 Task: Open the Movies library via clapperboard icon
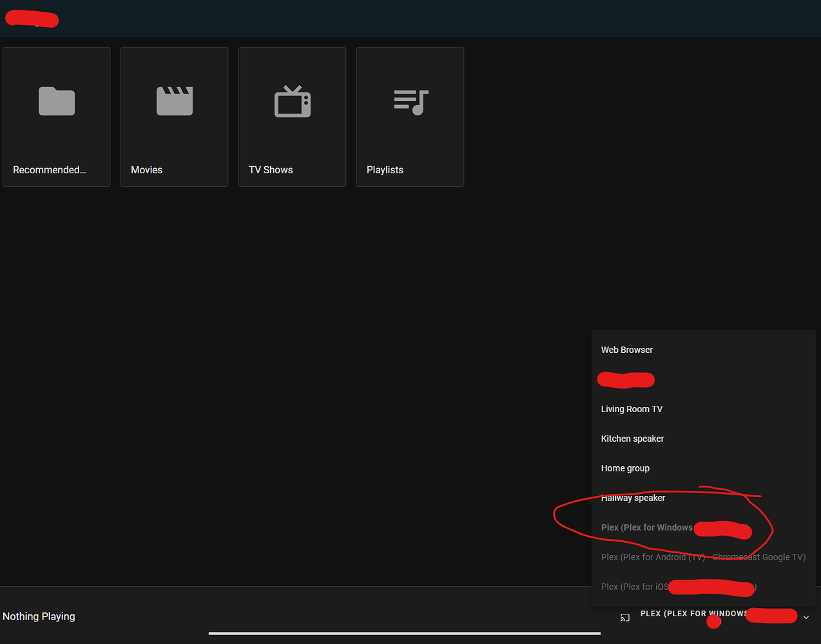point(174,101)
